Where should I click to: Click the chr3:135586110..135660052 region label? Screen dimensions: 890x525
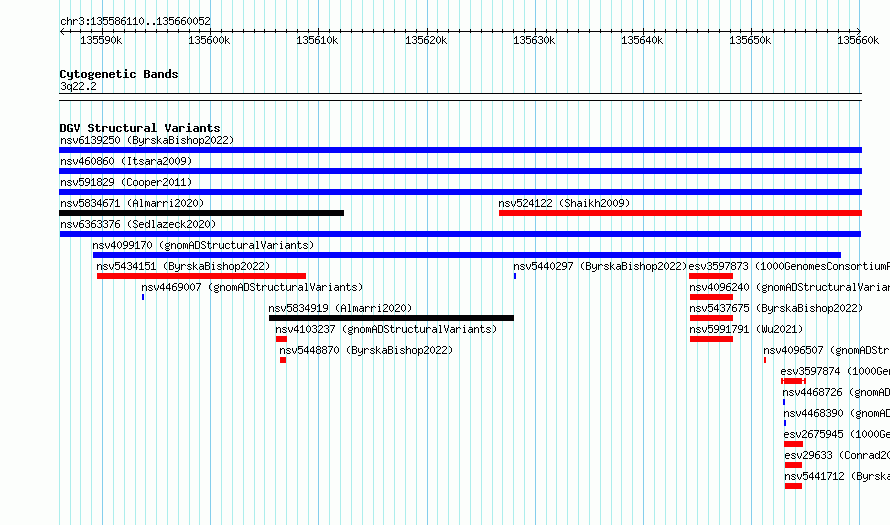point(135,21)
